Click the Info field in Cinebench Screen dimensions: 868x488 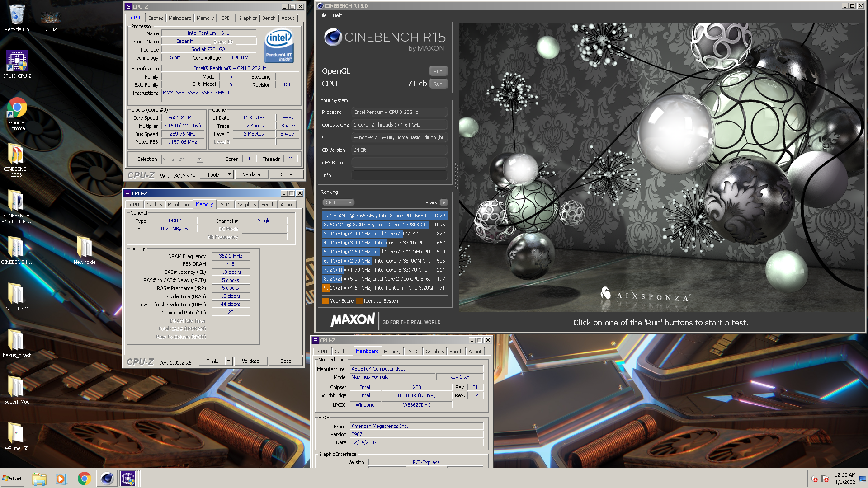400,175
